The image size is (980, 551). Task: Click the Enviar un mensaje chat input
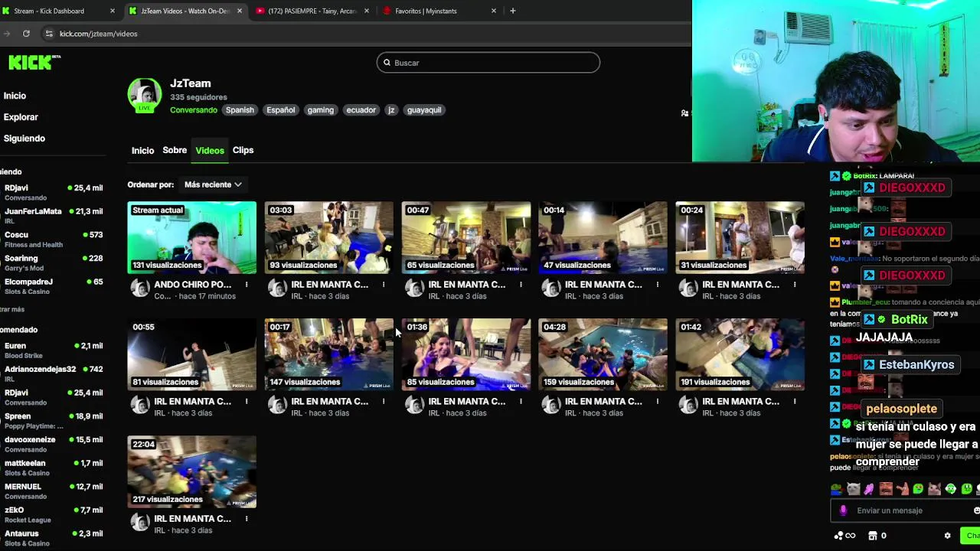903,510
